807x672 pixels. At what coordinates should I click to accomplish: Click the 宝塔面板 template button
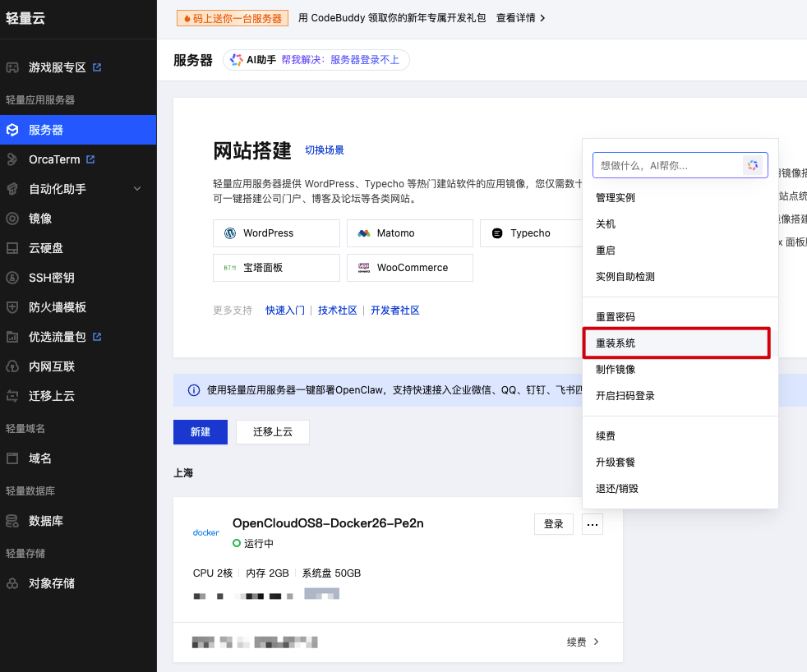tap(276, 268)
